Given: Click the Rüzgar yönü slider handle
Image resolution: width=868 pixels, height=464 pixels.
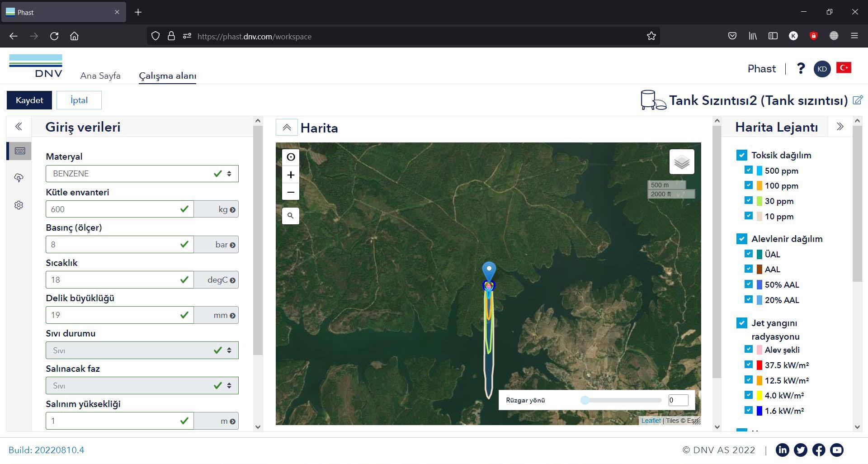Looking at the screenshot, I should tap(585, 400).
